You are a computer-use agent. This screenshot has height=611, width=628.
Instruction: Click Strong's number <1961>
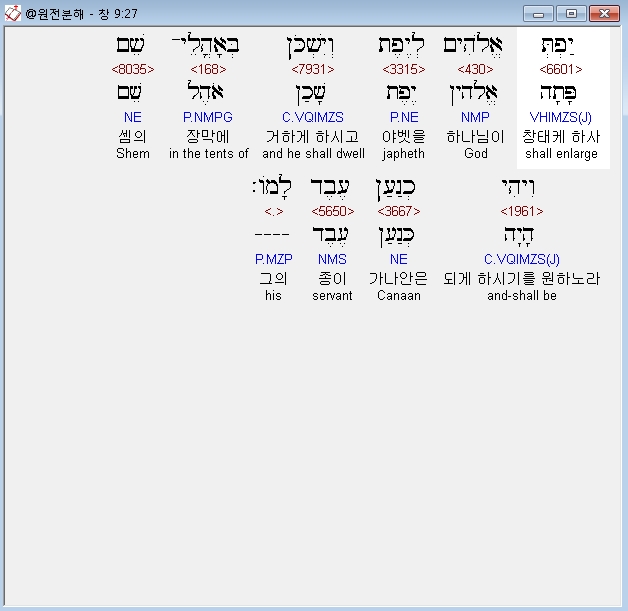(x=522, y=211)
